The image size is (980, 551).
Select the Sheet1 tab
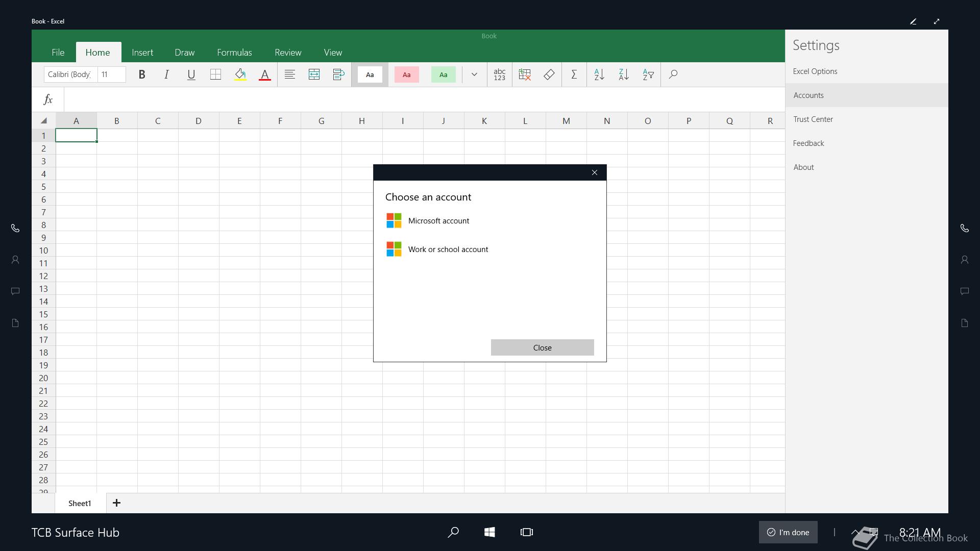pos(80,503)
